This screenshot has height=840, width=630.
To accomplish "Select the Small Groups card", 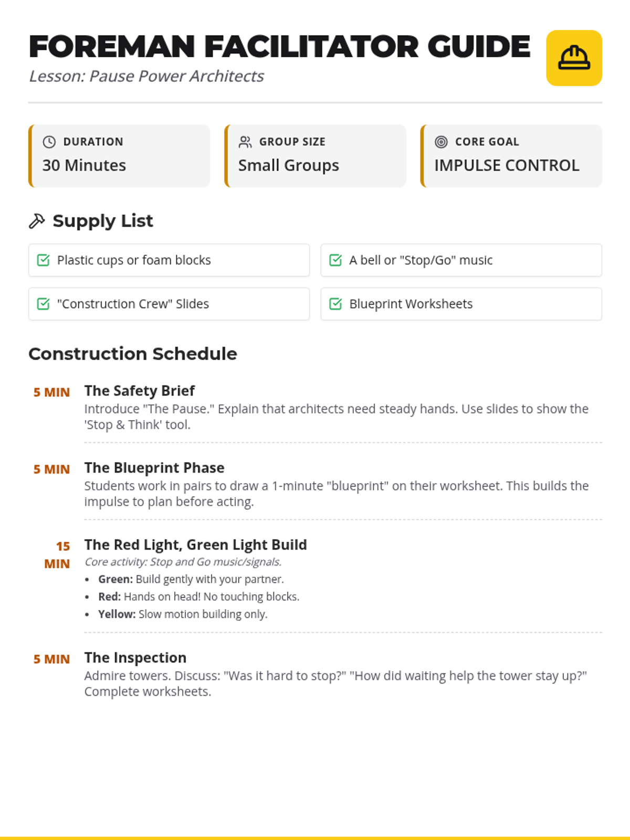I will click(315, 156).
